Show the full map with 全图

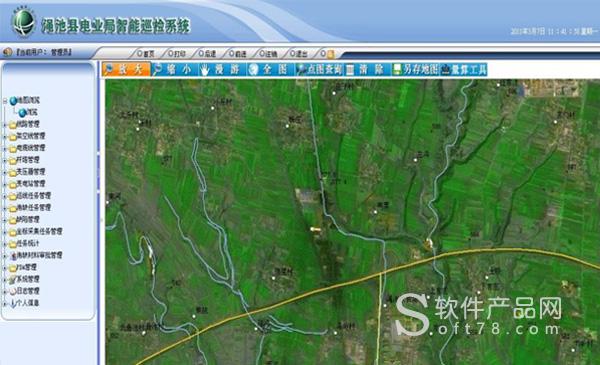pos(271,69)
